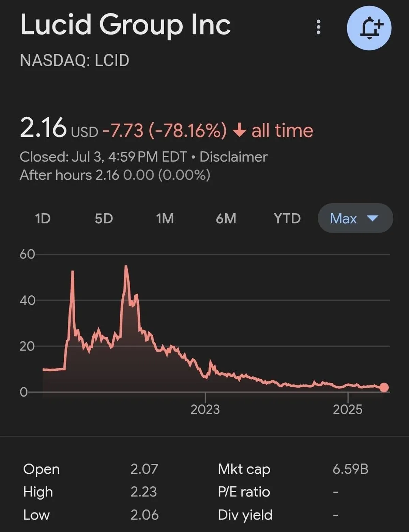Switch chart to YTD range
The width and height of the screenshot is (409, 532).
coord(287,218)
